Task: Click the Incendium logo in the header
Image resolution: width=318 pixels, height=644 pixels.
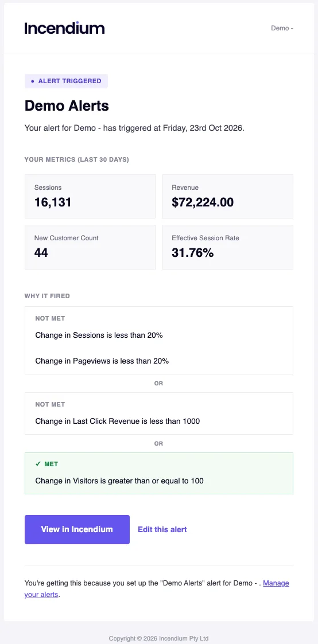Action: (64, 28)
